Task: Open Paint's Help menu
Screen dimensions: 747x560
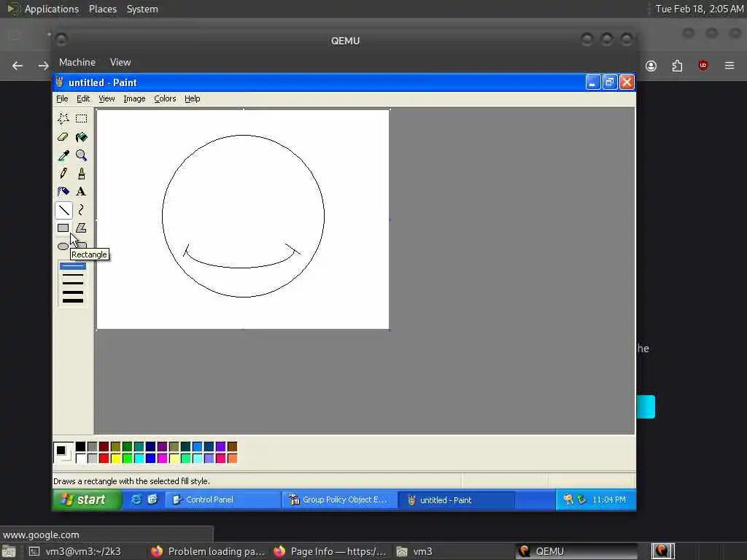Action: [x=193, y=98]
